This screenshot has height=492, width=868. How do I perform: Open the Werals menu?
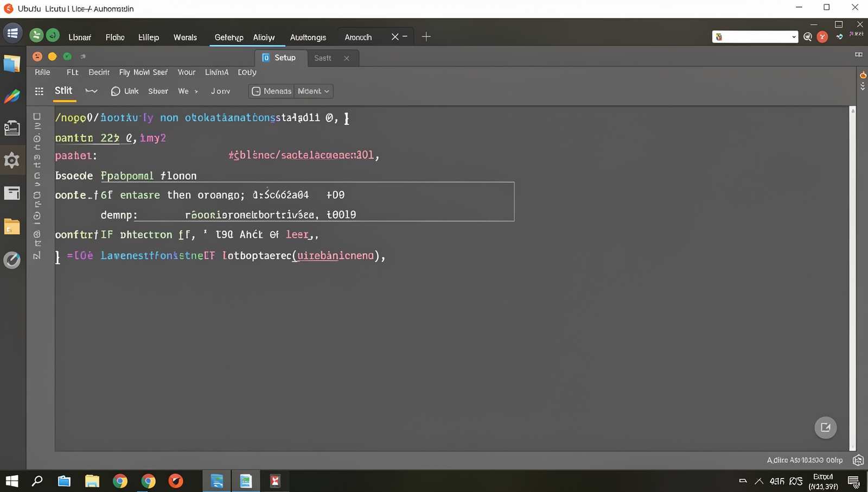(x=185, y=37)
